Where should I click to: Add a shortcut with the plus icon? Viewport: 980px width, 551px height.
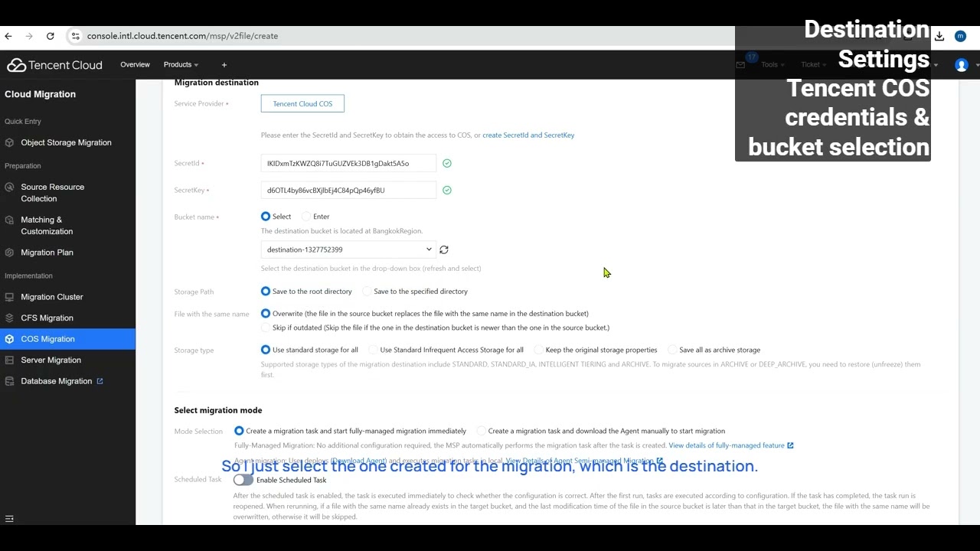pos(224,65)
